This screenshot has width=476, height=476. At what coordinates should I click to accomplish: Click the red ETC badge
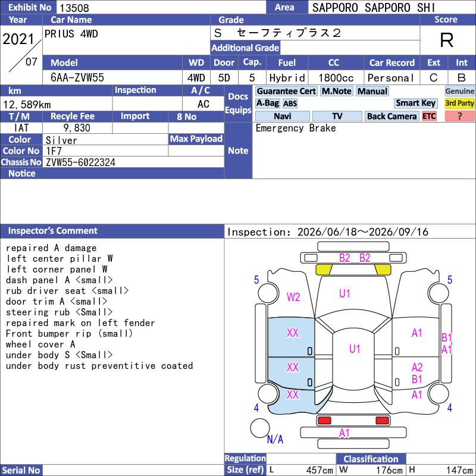coord(429,116)
